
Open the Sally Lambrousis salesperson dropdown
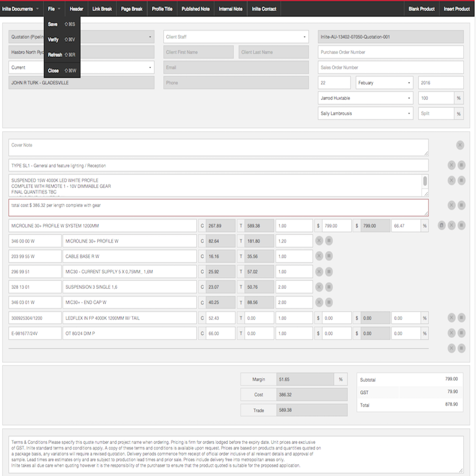365,113
